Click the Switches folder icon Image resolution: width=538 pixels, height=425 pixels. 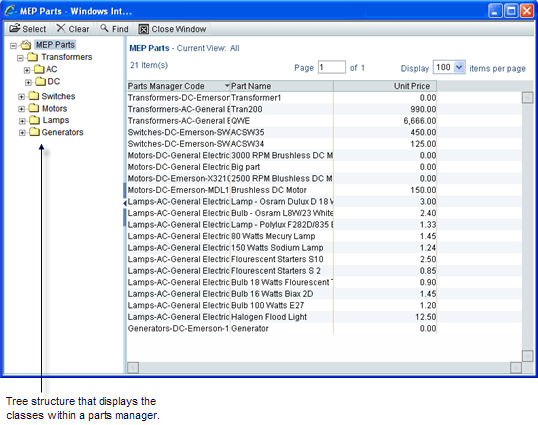(x=34, y=96)
